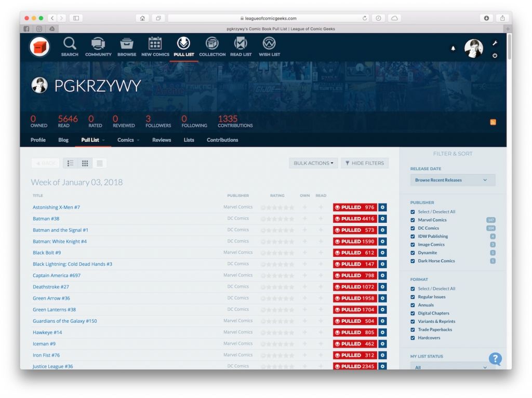Expand the Pull List profile tab arrow
This screenshot has width=532, height=398.
[103, 140]
